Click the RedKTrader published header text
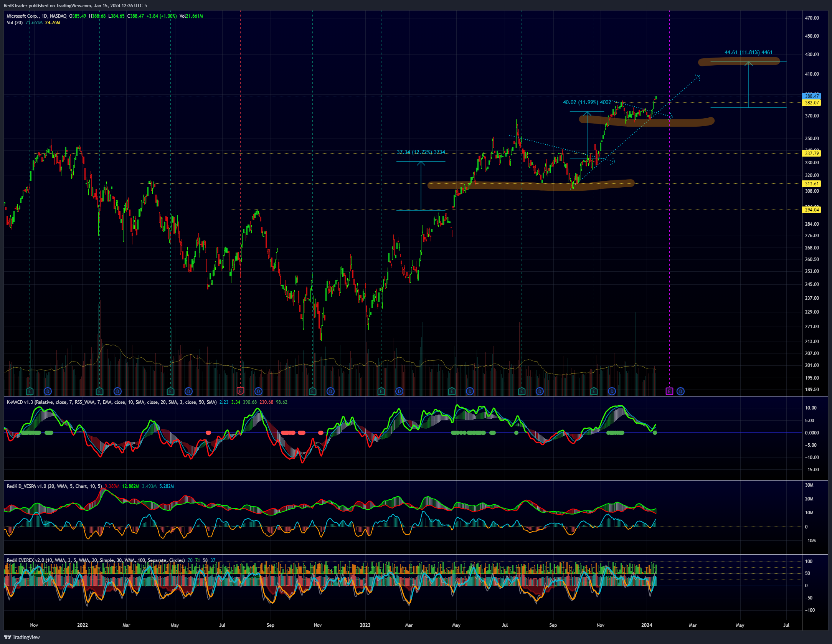The image size is (832, 644). pos(75,5)
